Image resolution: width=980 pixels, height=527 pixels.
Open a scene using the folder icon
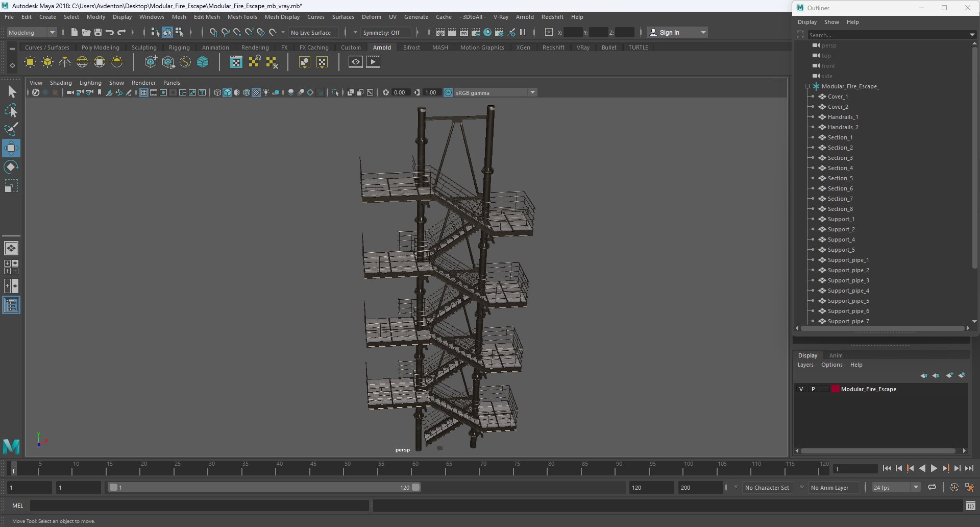86,32
